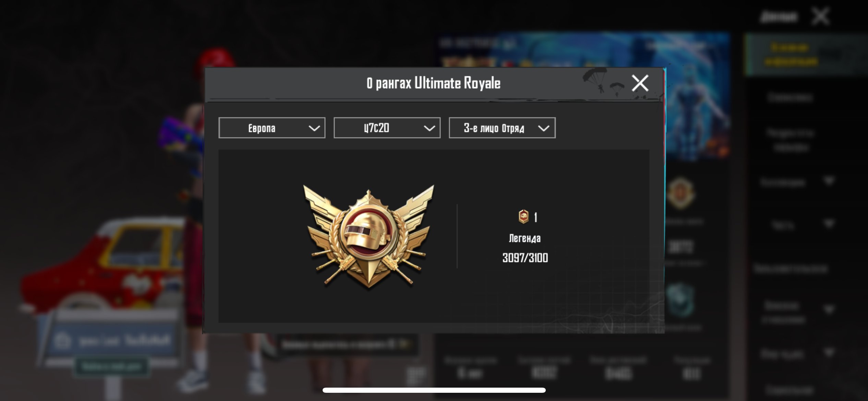Expand the first chevron in right sidebar
Image resolution: width=868 pixels, height=401 pixels.
[829, 181]
